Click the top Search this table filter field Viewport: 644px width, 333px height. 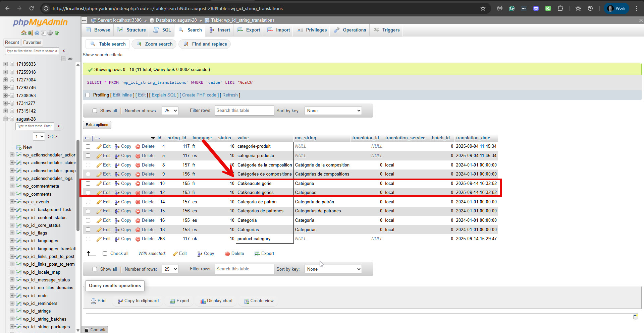244,111
